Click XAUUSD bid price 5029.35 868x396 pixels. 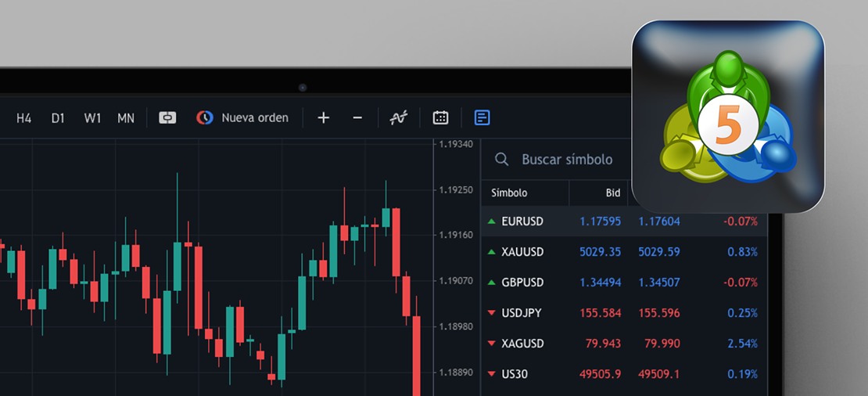600,252
